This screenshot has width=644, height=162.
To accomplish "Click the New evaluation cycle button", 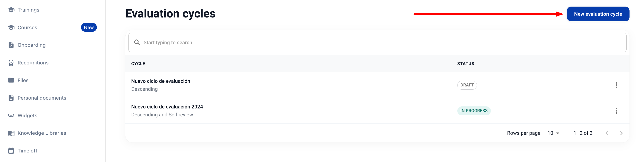I will click(x=598, y=14).
